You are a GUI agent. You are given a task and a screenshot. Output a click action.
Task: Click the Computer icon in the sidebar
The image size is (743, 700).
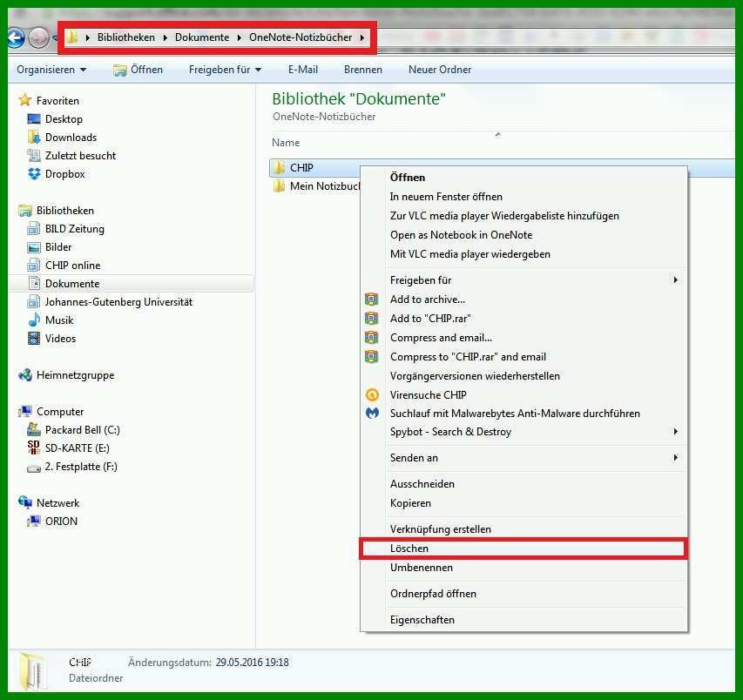tap(24, 411)
